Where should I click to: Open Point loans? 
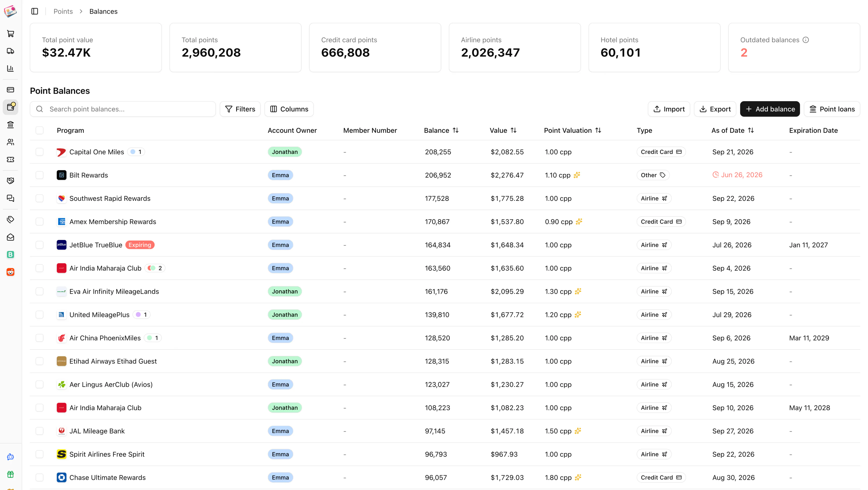tap(832, 109)
